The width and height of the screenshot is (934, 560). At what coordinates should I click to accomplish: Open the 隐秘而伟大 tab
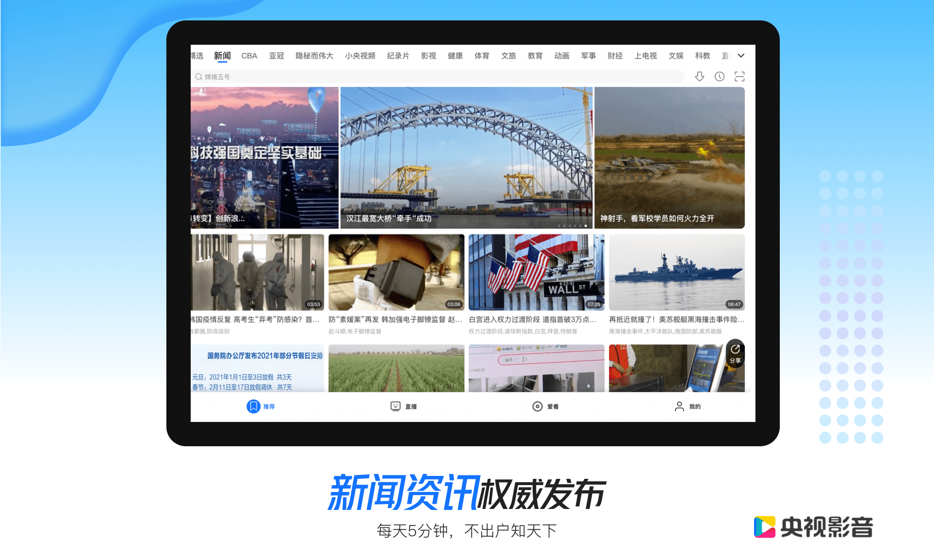pyautogui.click(x=314, y=55)
